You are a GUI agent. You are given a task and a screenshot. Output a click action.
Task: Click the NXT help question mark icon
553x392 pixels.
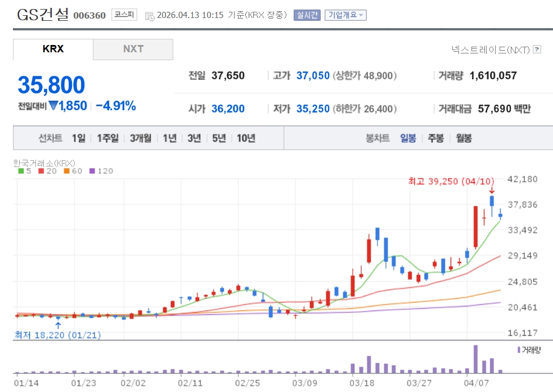pos(537,49)
